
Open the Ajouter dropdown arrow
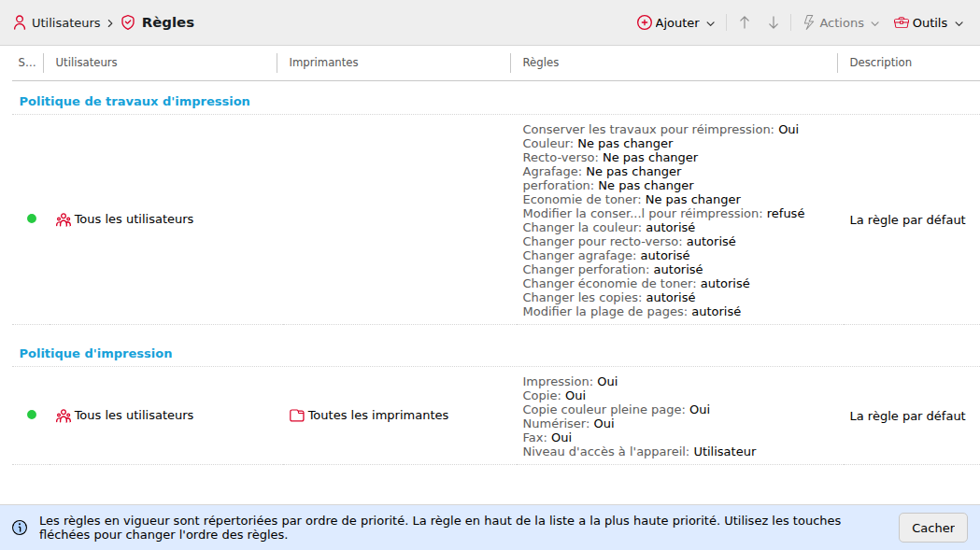[711, 23]
